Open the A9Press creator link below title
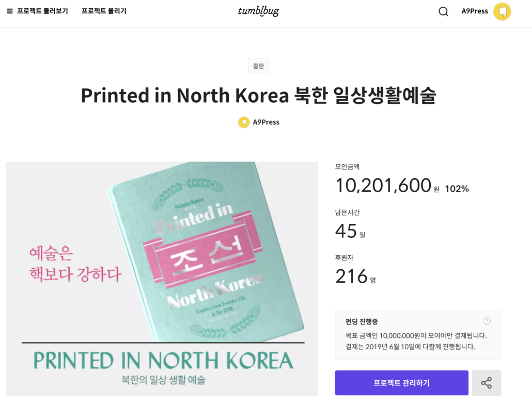 click(x=266, y=122)
